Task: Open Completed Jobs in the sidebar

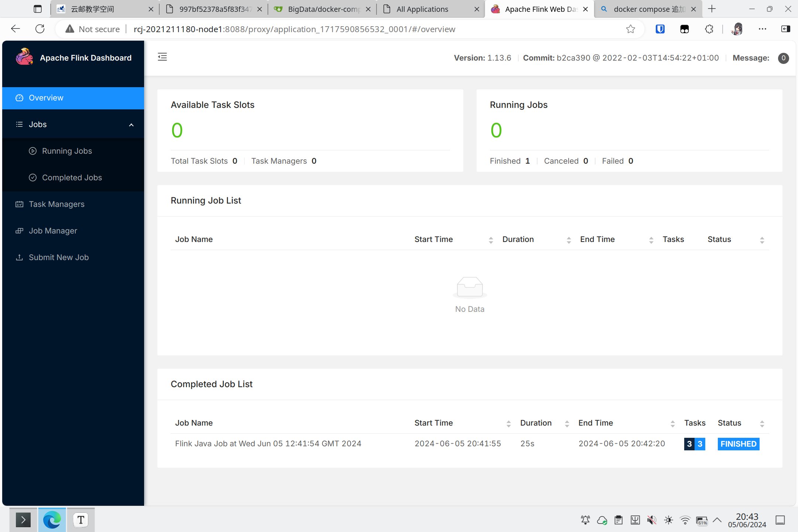Action: [73, 178]
